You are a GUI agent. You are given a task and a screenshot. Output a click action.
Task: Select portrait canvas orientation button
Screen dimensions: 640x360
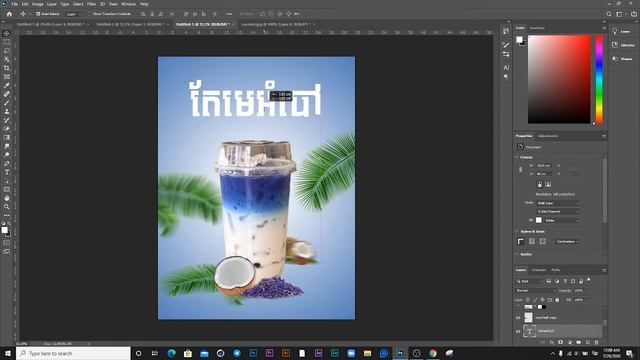(539, 184)
